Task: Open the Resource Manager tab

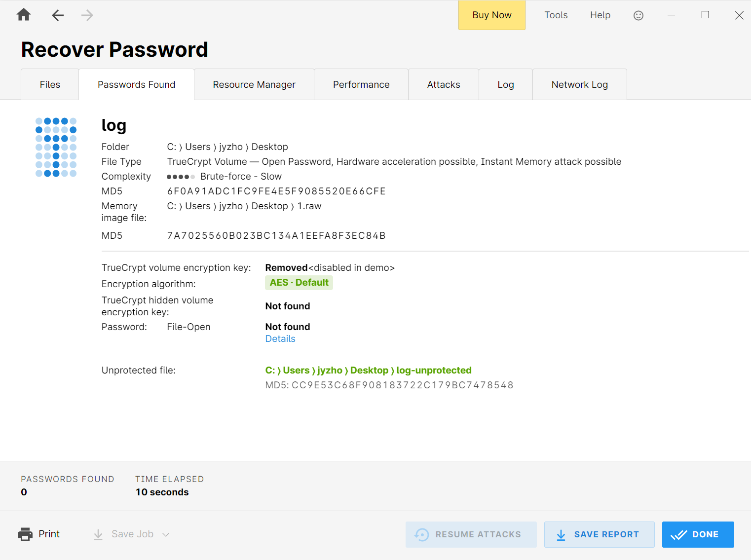Action: (x=254, y=85)
